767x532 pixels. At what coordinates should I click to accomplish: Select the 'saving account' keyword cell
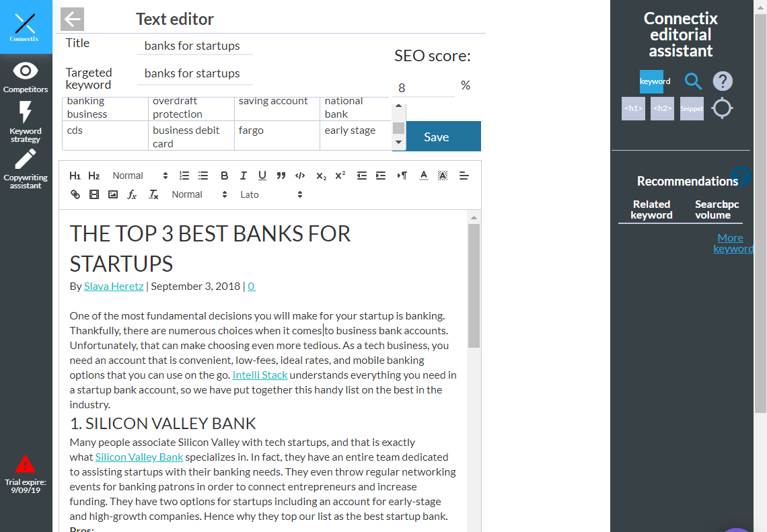[277, 108]
